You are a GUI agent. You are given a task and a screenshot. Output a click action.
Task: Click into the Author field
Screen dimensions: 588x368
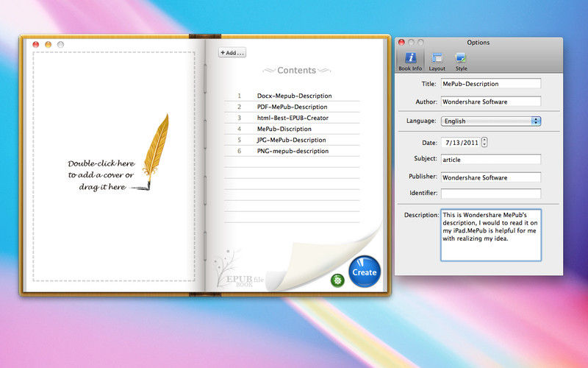[490, 102]
